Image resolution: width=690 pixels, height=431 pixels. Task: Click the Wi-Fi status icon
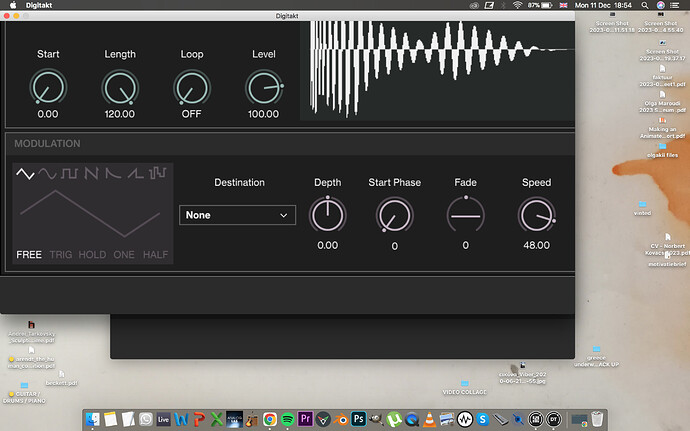pyautogui.click(x=518, y=5)
